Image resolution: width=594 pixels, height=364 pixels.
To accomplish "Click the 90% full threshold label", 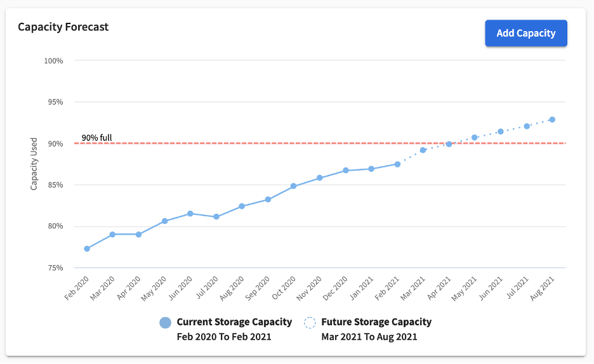I will (x=96, y=138).
